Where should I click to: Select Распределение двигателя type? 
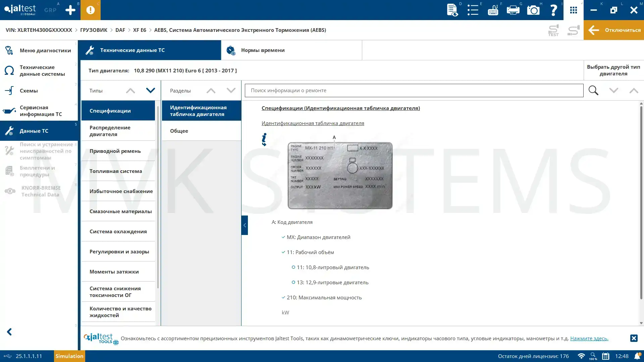click(118, 131)
